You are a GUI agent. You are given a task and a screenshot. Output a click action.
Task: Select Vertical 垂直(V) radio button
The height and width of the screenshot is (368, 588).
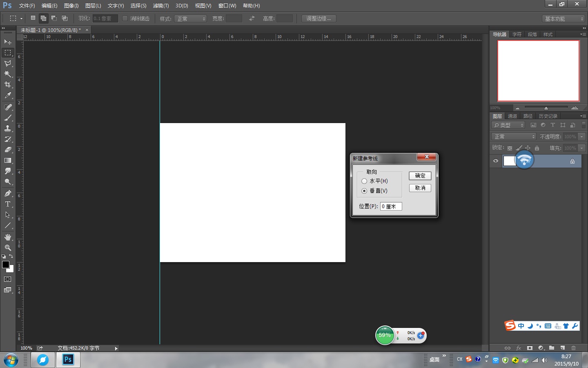364,191
